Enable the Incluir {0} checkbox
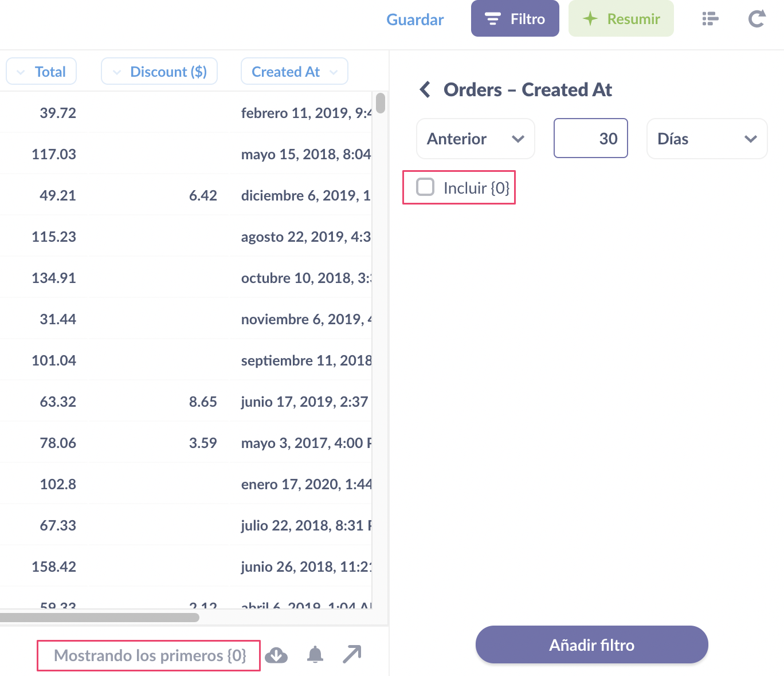 425,187
